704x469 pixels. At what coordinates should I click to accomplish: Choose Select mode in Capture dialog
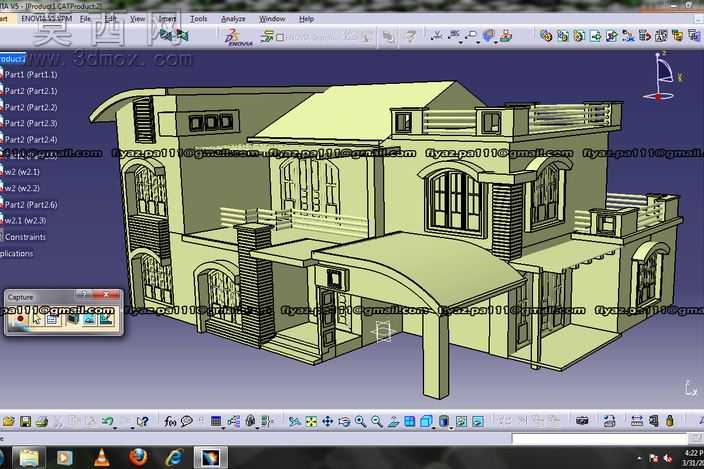point(36,320)
